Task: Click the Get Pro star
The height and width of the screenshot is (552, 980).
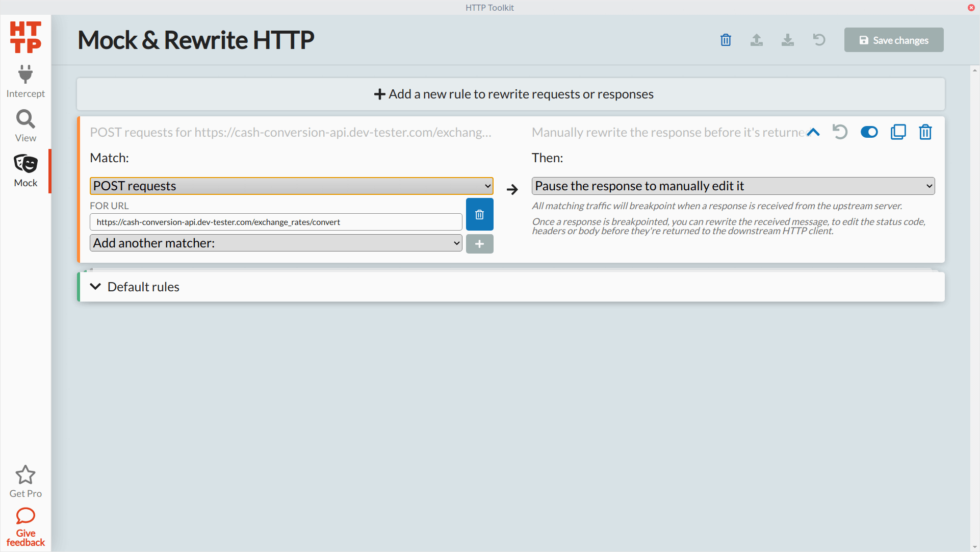Action: coord(25,482)
